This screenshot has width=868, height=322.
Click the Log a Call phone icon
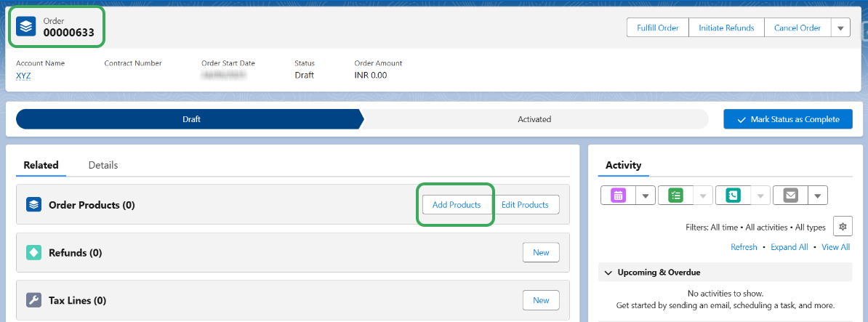click(x=734, y=195)
